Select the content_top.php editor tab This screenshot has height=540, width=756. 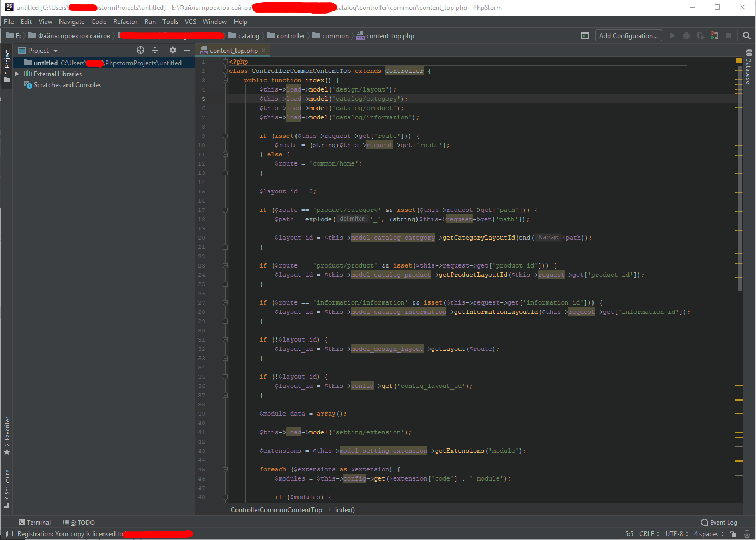coord(233,50)
